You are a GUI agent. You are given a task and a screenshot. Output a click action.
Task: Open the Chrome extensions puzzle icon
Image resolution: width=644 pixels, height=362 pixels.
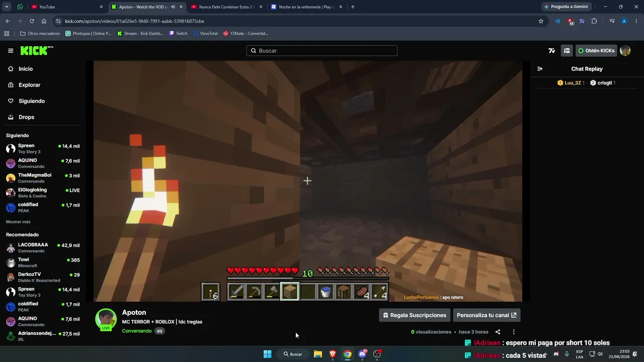tap(594, 21)
